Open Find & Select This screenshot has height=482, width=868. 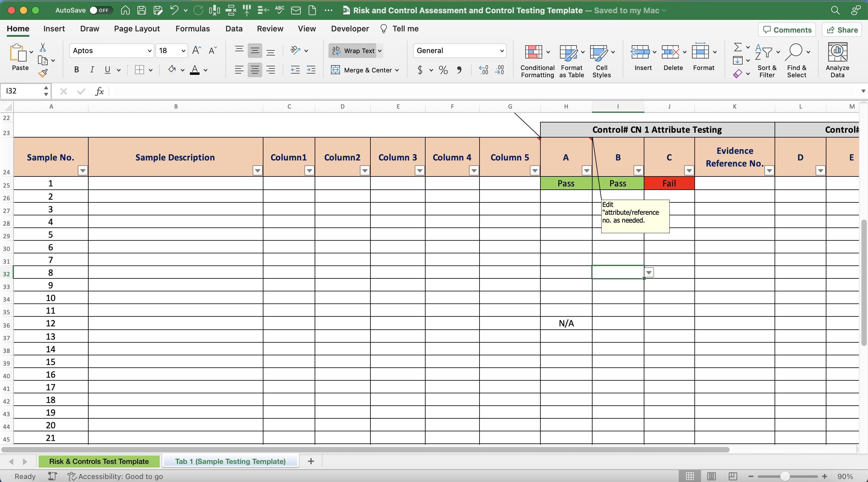click(797, 60)
